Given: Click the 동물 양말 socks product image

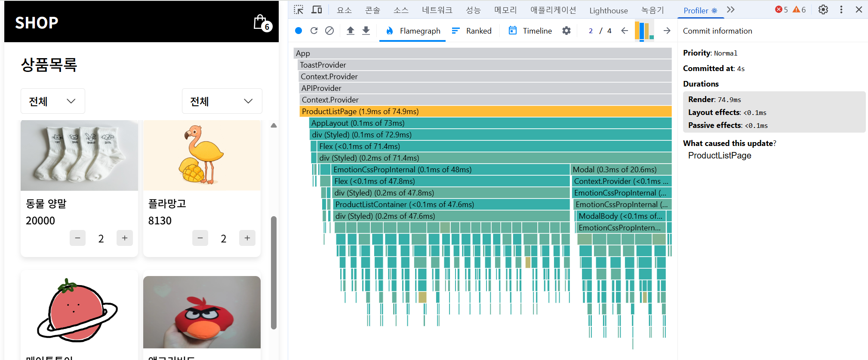Looking at the screenshot, I should pyautogui.click(x=79, y=155).
